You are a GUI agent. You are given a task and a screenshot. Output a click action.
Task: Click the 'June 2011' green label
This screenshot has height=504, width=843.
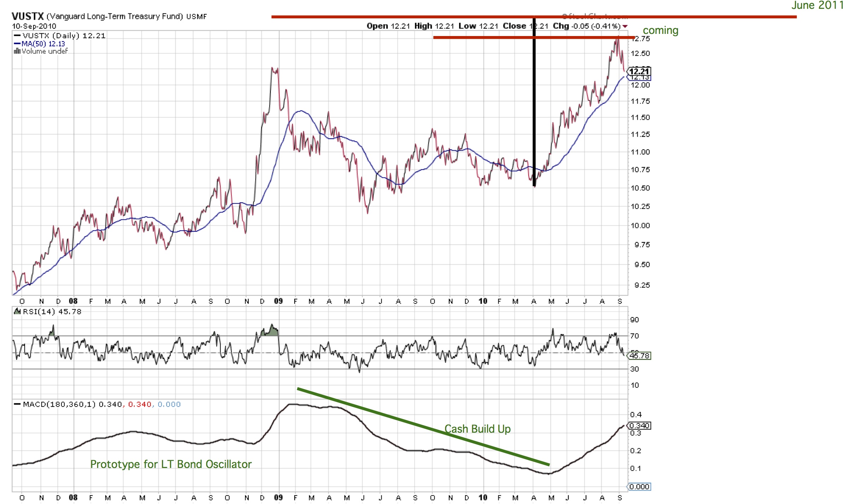[x=817, y=5]
